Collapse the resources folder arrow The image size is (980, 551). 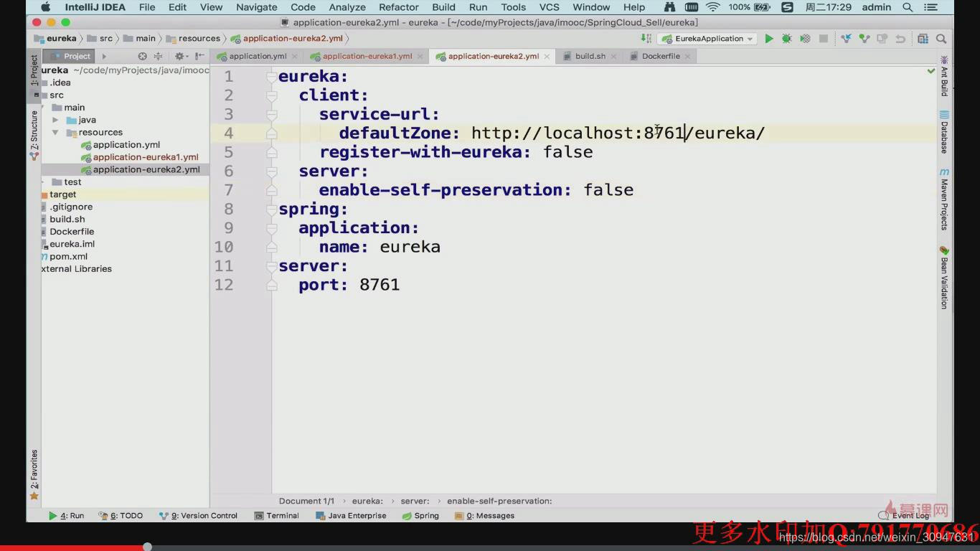(x=55, y=132)
